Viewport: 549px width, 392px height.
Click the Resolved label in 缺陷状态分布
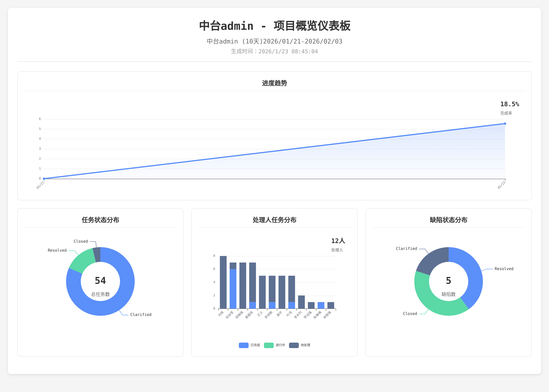(x=504, y=269)
